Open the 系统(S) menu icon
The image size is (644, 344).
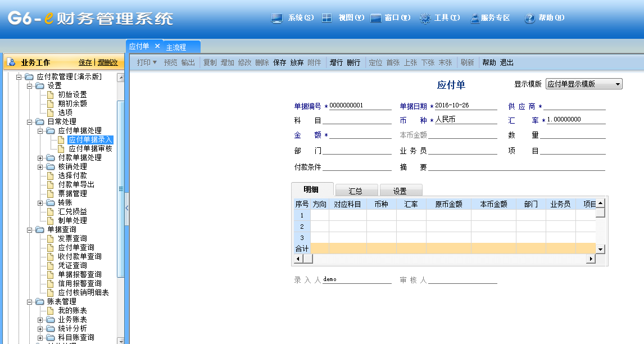point(276,18)
